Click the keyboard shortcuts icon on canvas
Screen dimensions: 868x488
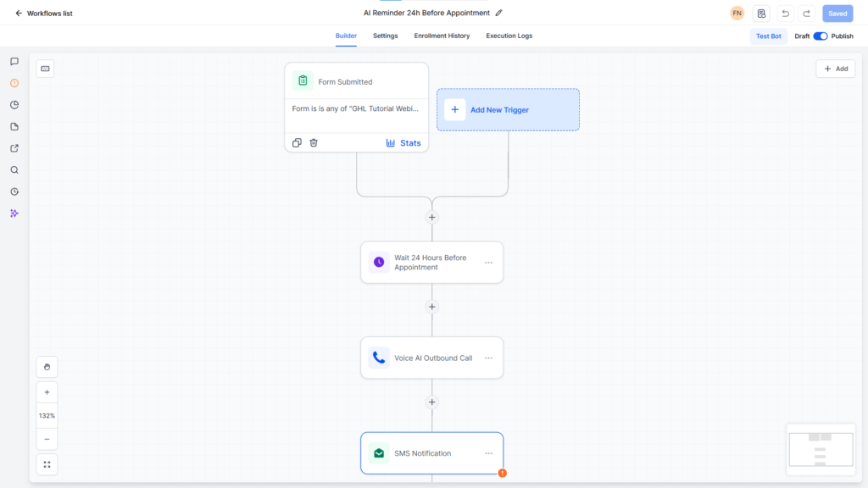pos(46,69)
